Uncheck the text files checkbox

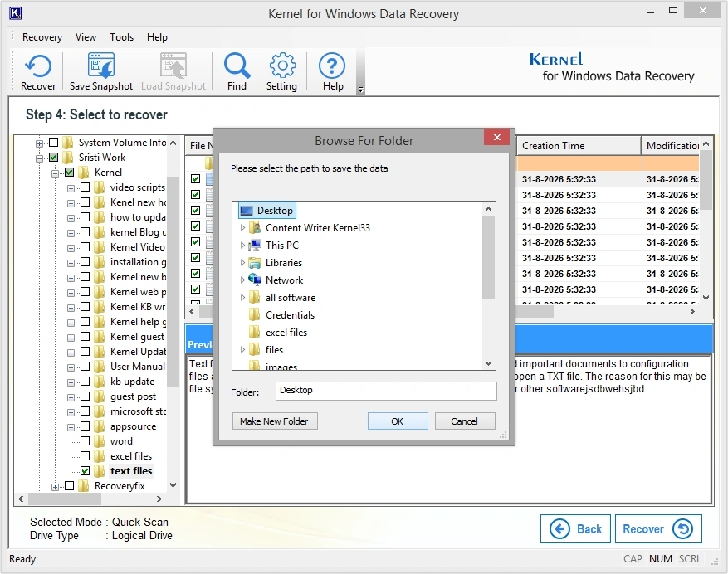(85, 471)
